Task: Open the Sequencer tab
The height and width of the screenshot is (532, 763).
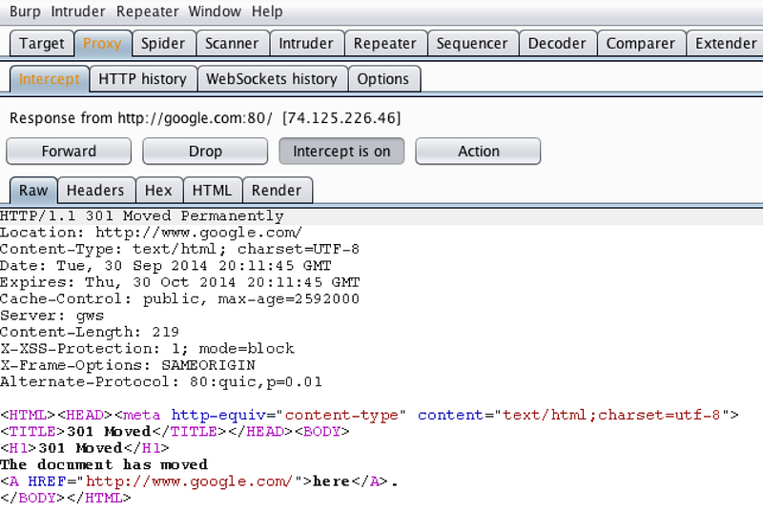Action: 472,43
